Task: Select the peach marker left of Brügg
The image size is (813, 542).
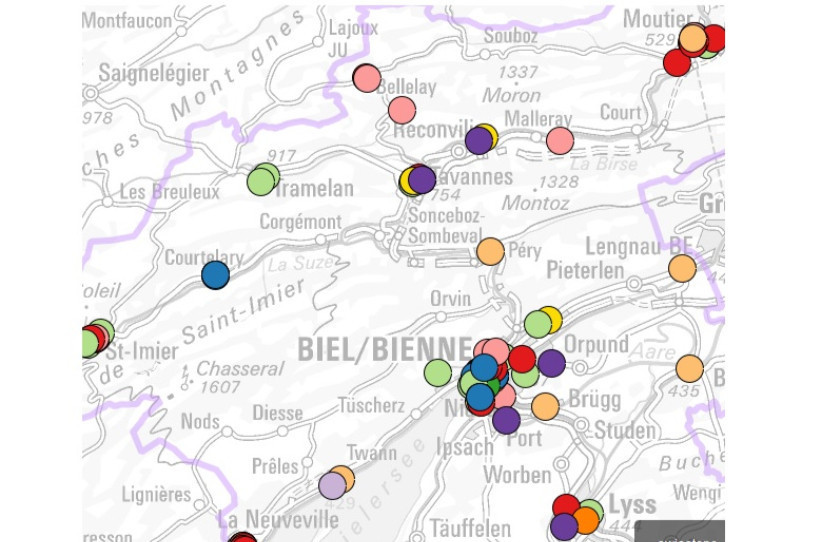Action: pyautogui.click(x=545, y=406)
